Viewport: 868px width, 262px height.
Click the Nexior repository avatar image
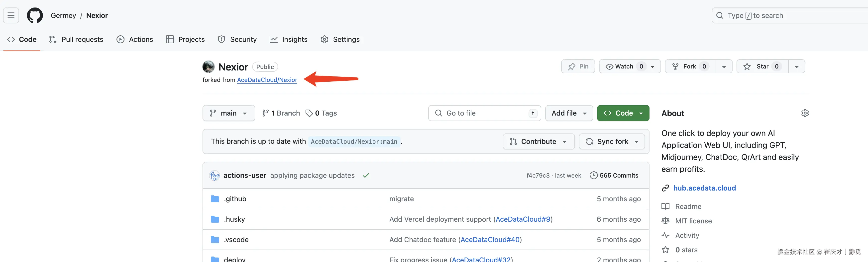pos(208,66)
